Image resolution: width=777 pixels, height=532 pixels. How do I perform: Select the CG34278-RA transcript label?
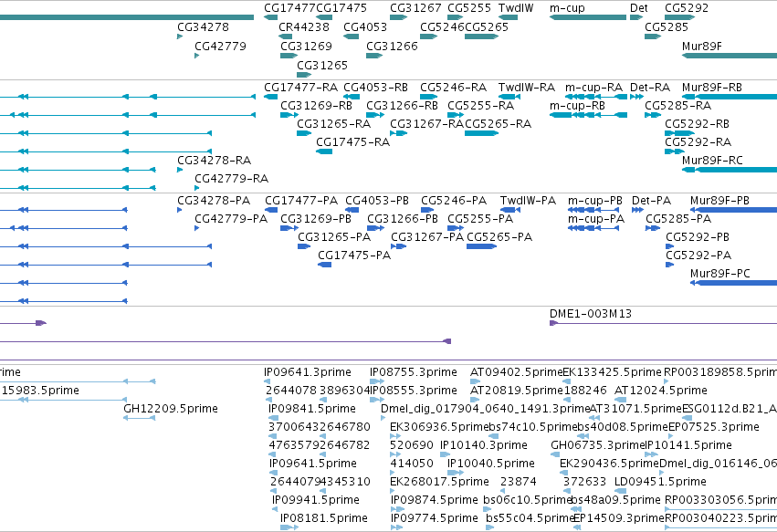coord(214,160)
